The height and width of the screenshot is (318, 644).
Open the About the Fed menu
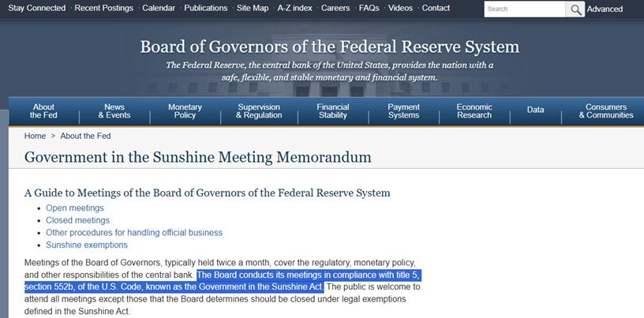(43, 111)
